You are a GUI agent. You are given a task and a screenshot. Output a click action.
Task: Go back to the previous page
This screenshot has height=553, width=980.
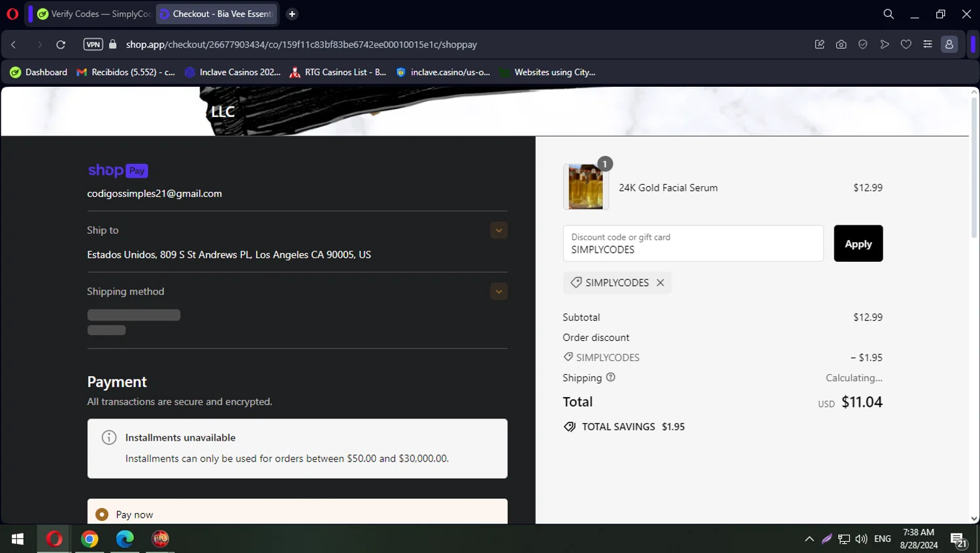click(14, 44)
